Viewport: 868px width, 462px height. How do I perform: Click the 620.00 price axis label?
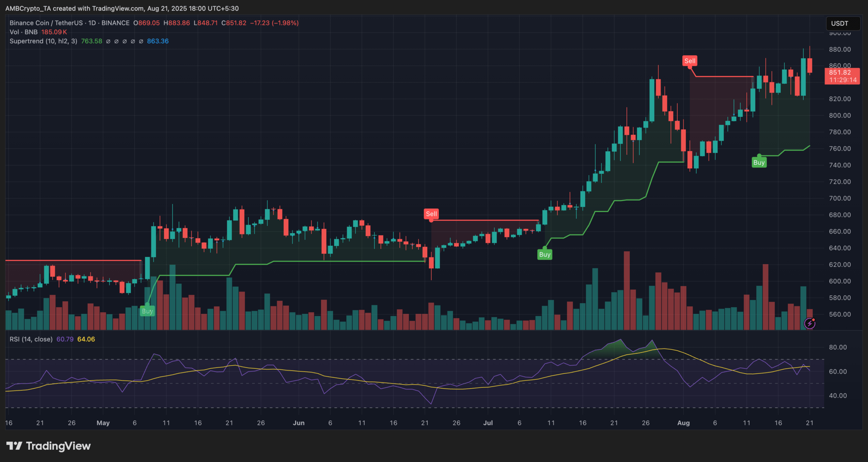[x=840, y=265]
